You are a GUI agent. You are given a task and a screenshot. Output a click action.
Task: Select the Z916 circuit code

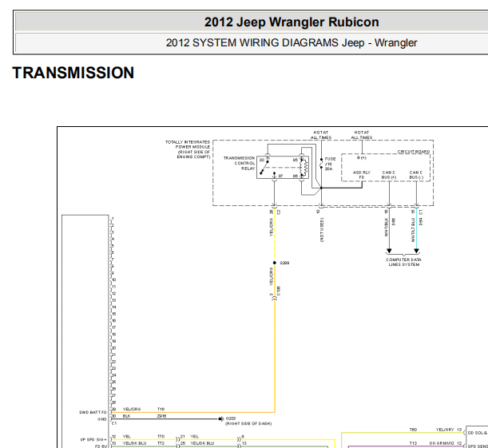click(x=161, y=416)
